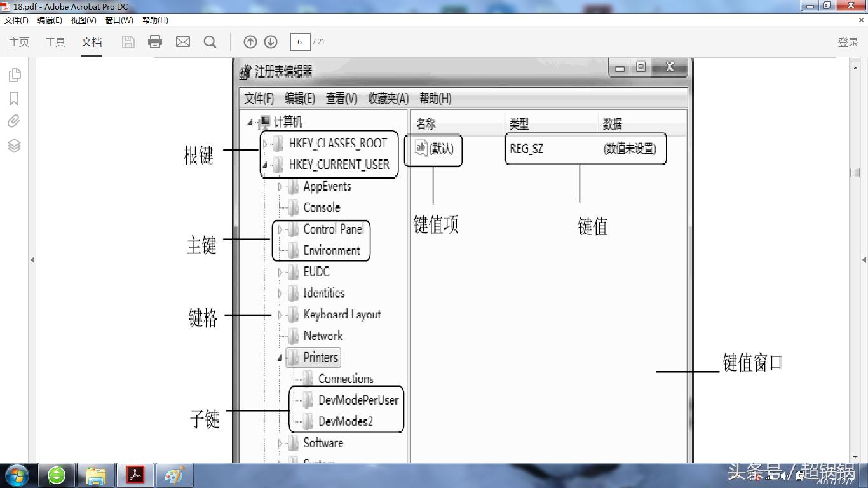
Task: Open the Layers panel icon in sidebar
Action: point(14,145)
